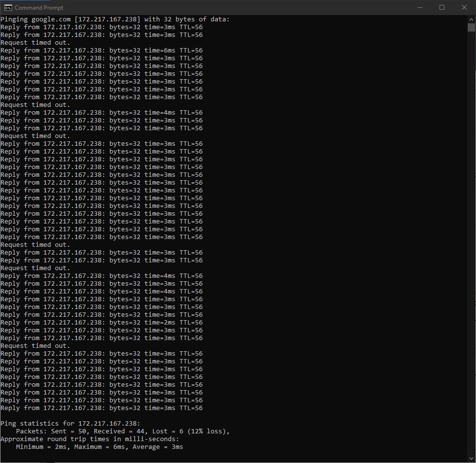Click the reply line showing time=6ms
The height and width of the screenshot is (463, 476).
pos(101,51)
